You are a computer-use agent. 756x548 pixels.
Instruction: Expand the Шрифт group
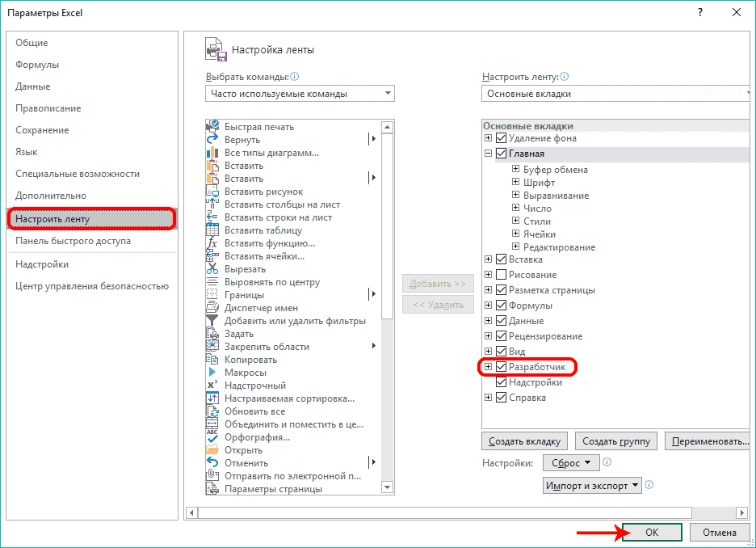(x=515, y=182)
